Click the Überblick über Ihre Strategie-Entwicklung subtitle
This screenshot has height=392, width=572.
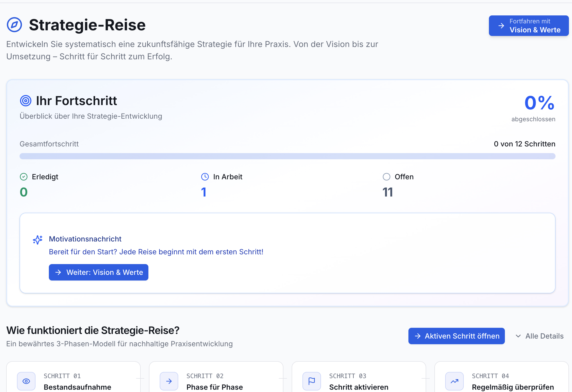(91, 116)
